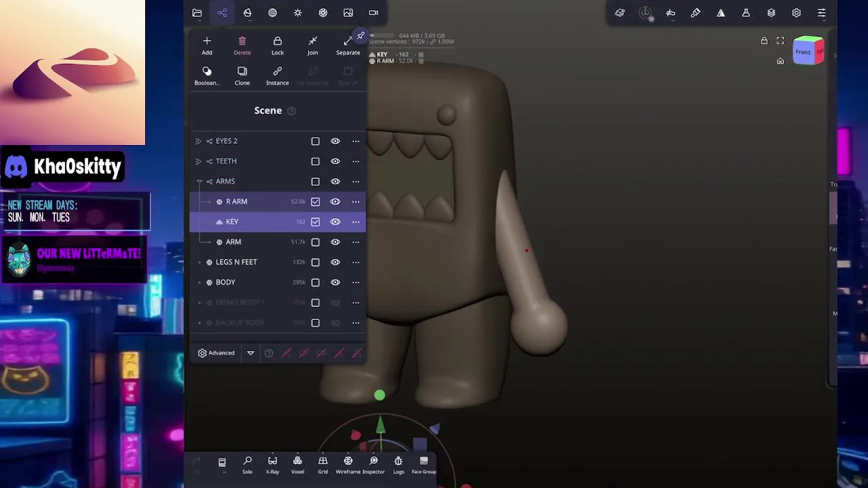The height and width of the screenshot is (488, 868).
Task: Open the Symmetry triangle menu
Action: (721, 13)
